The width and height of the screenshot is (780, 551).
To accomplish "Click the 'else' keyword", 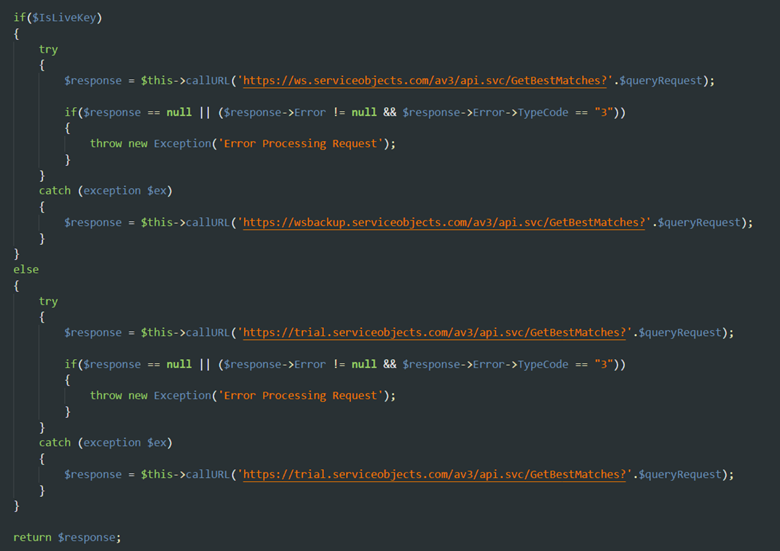I will (x=26, y=270).
